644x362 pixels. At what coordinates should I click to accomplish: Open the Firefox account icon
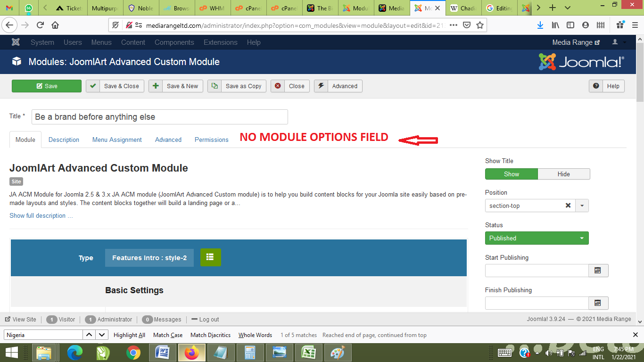[x=586, y=25]
